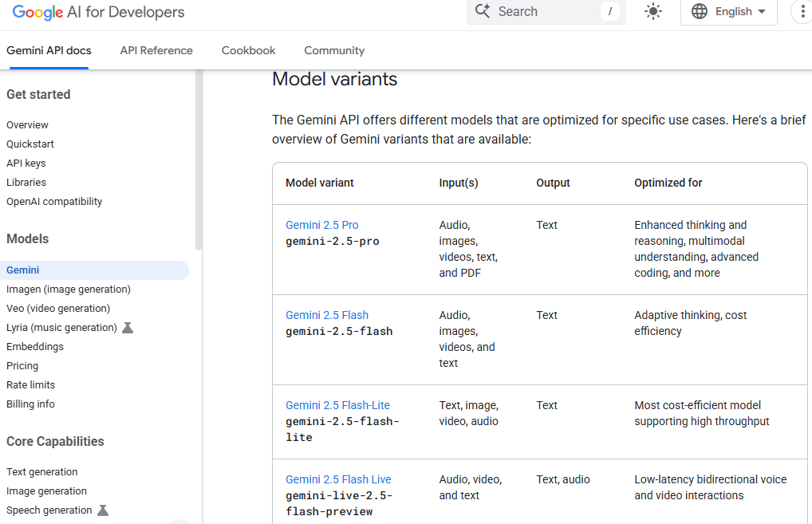812x524 pixels.
Task: Click "Adaptive thinking, cost efficiency" cell
Action: coord(690,323)
